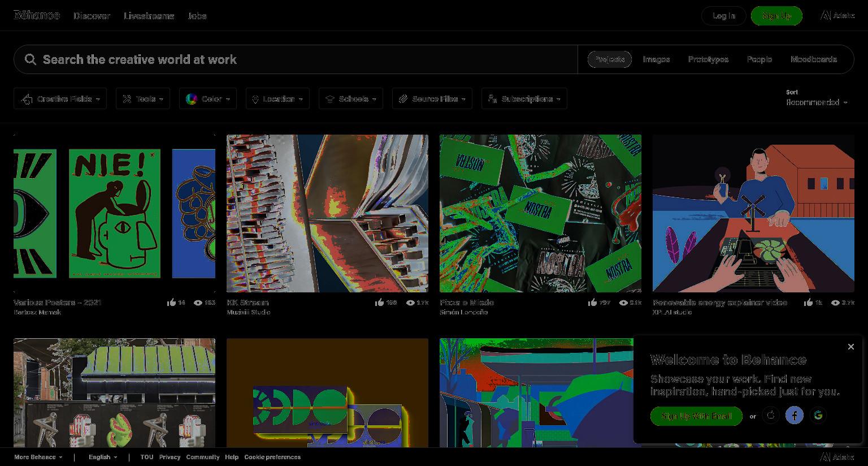868x466 pixels.
Task: Open the Community footer link
Action: point(203,457)
